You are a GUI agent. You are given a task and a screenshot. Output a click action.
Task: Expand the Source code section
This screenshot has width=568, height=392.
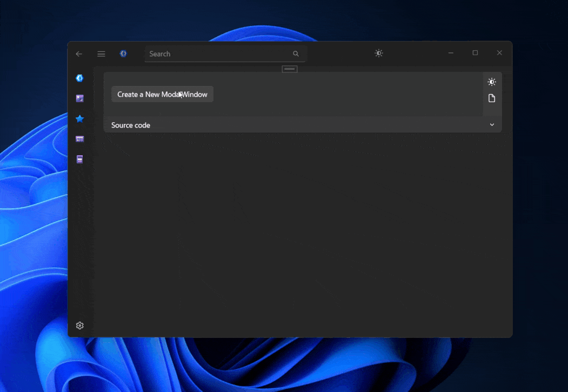[303, 124]
